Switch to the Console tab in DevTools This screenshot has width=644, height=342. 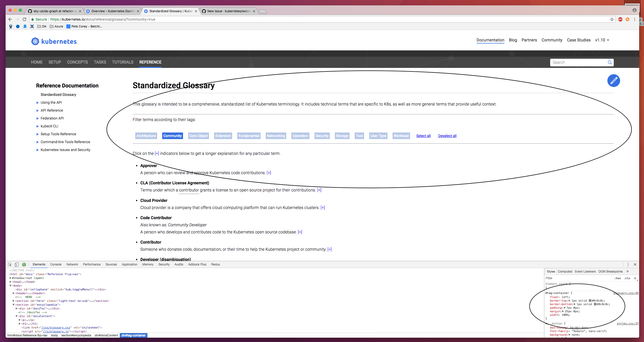point(56,264)
